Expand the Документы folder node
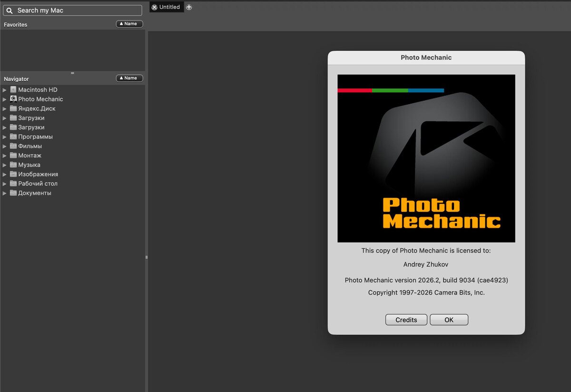The width and height of the screenshot is (571, 392). tap(5, 193)
